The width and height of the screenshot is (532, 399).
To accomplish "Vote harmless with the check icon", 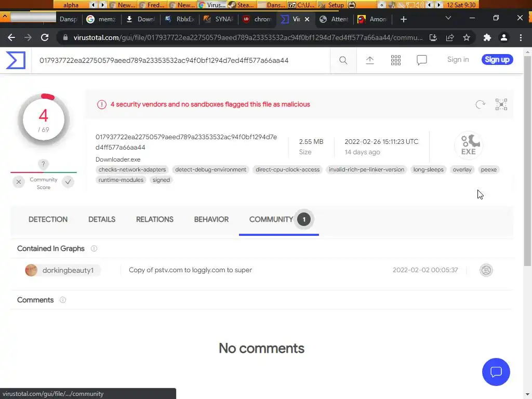I will tap(68, 182).
